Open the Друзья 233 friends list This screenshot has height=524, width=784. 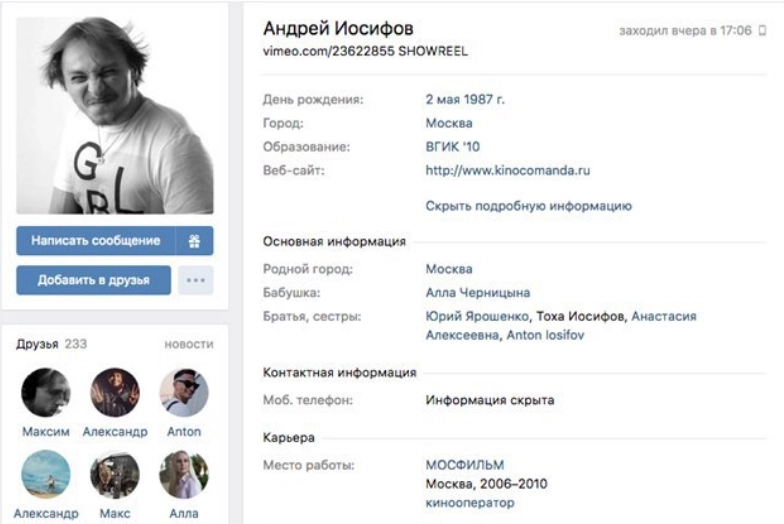coord(52,344)
